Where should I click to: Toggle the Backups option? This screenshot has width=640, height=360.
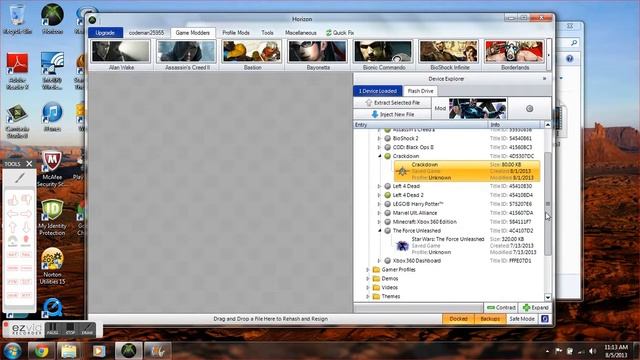(490, 319)
